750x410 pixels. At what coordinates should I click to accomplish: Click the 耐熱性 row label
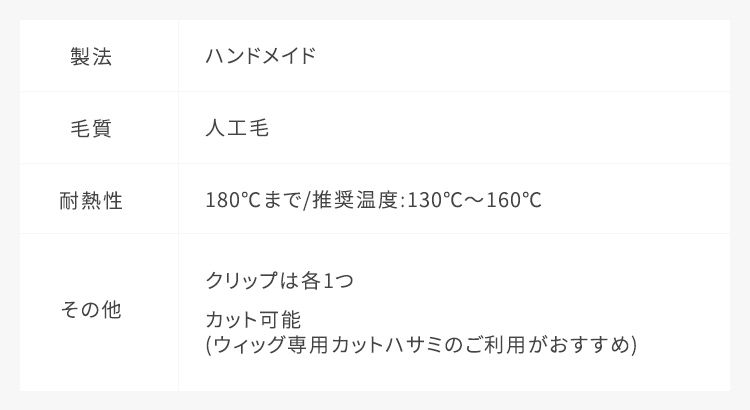tap(91, 201)
